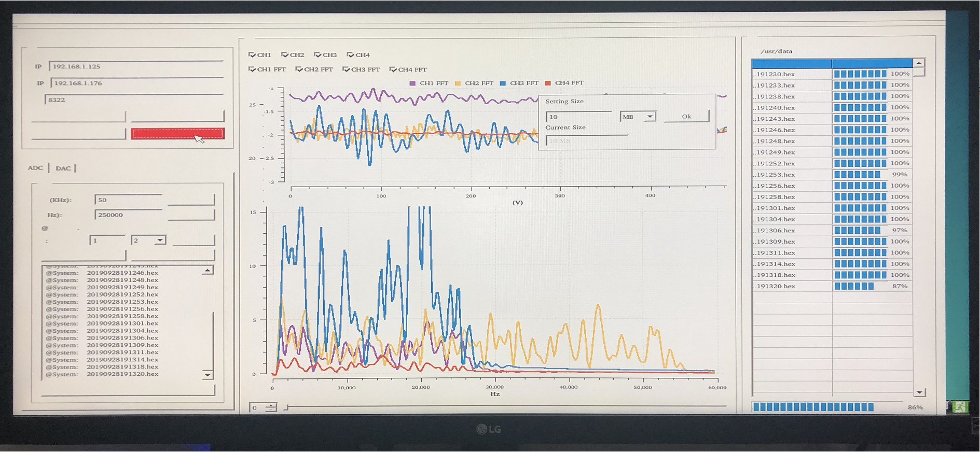Screen dimensions: 980x452
Task: Click the blank button beside the (KHz) field
Action: (191, 200)
